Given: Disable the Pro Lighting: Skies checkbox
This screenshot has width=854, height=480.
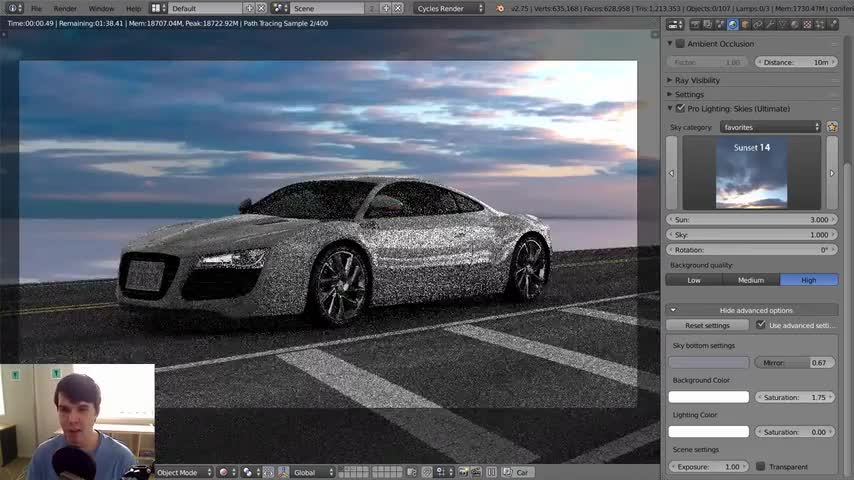Looking at the screenshot, I should pos(680,108).
